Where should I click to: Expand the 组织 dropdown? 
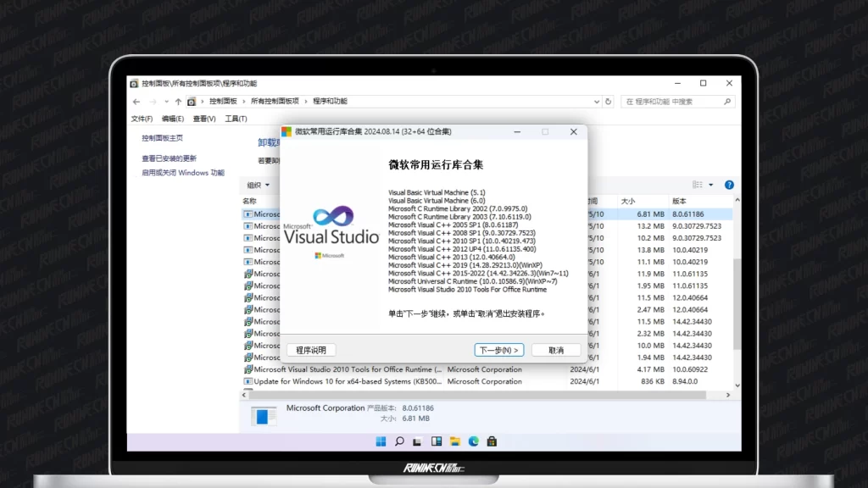(x=258, y=185)
